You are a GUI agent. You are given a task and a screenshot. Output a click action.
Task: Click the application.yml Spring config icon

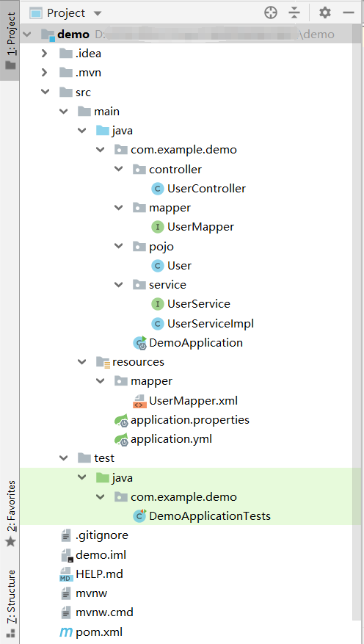tap(122, 439)
